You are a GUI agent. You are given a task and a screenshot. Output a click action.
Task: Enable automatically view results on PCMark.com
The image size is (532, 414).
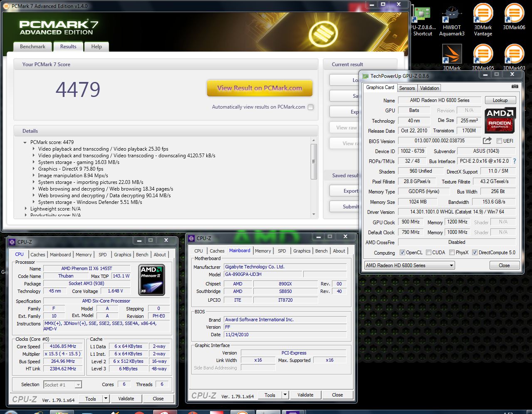coord(311,107)
